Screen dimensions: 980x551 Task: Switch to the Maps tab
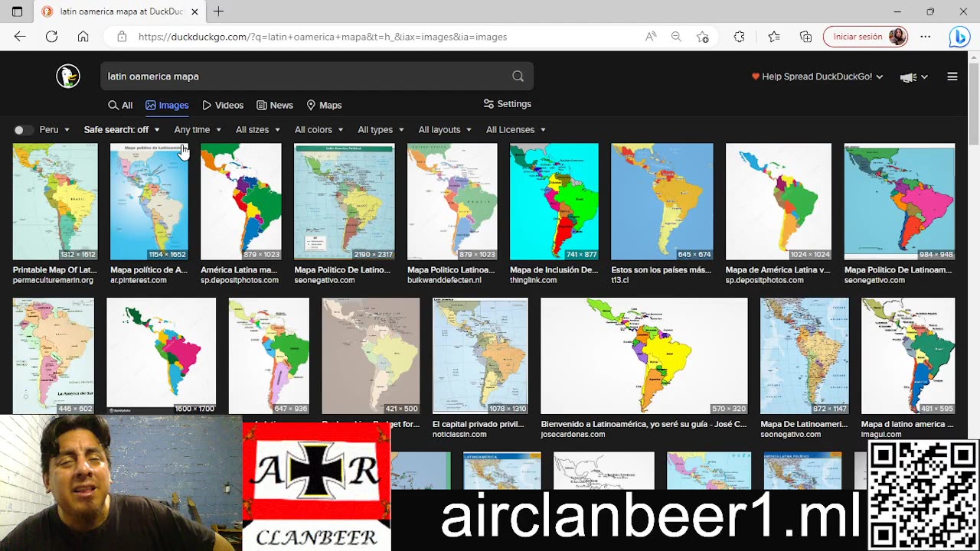coord(324,106)
